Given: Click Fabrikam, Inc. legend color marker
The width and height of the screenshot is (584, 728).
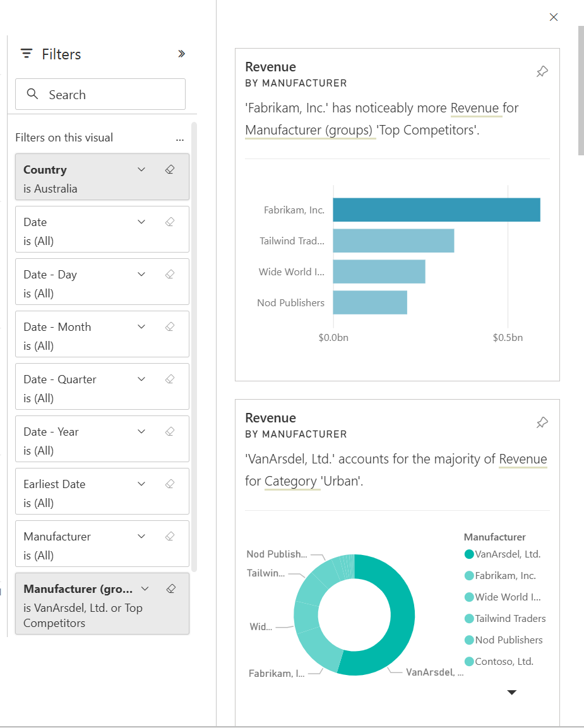Looking at the screenshot, I should coord(469,576).
